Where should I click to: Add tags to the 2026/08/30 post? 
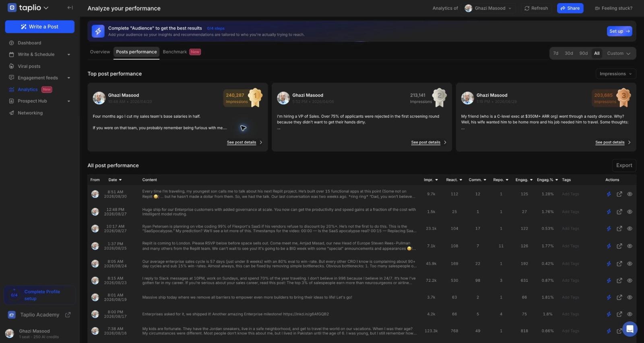[570, 194]
